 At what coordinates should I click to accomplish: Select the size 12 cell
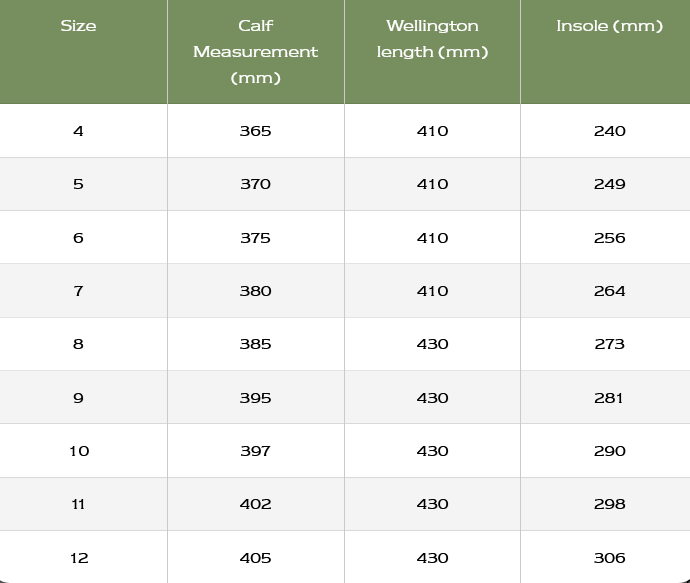tap(79, 558)
